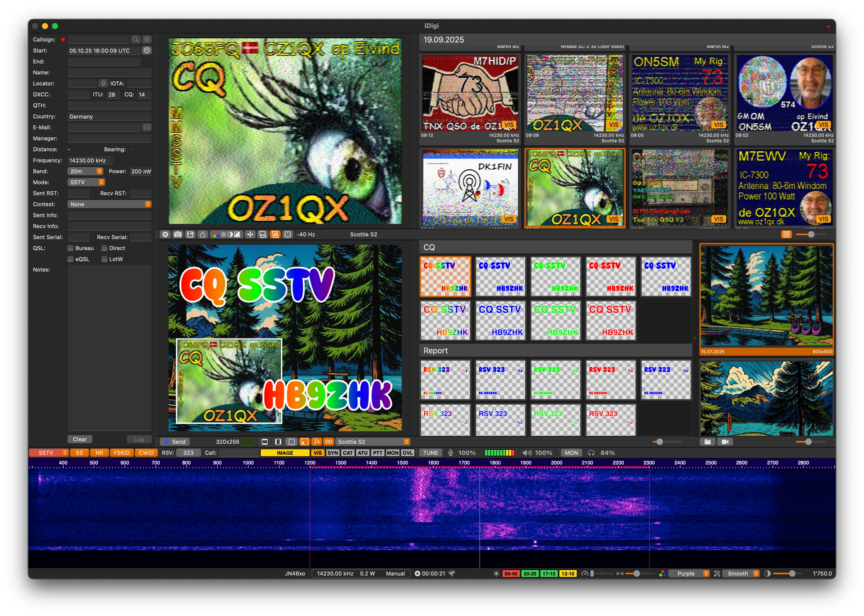Click the center-align sync arrows icon
This screenshot has width=864, height=616.
(250, 234)
